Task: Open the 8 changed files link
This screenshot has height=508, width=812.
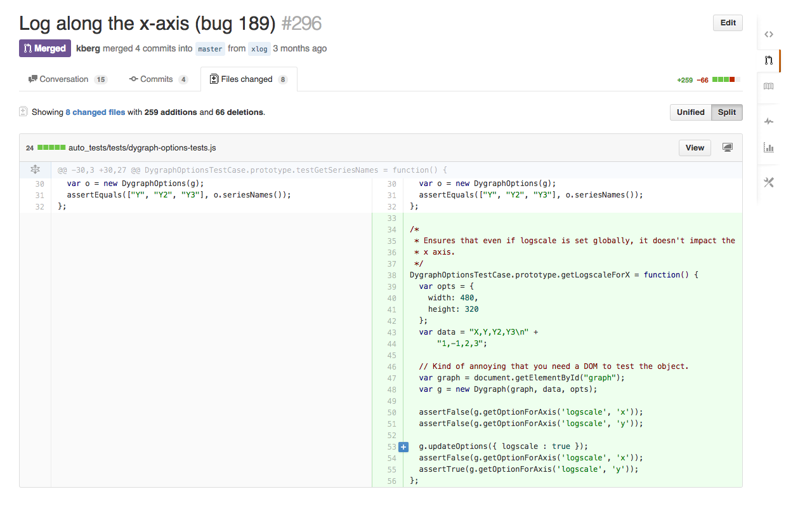Action: tap(95, 112)
